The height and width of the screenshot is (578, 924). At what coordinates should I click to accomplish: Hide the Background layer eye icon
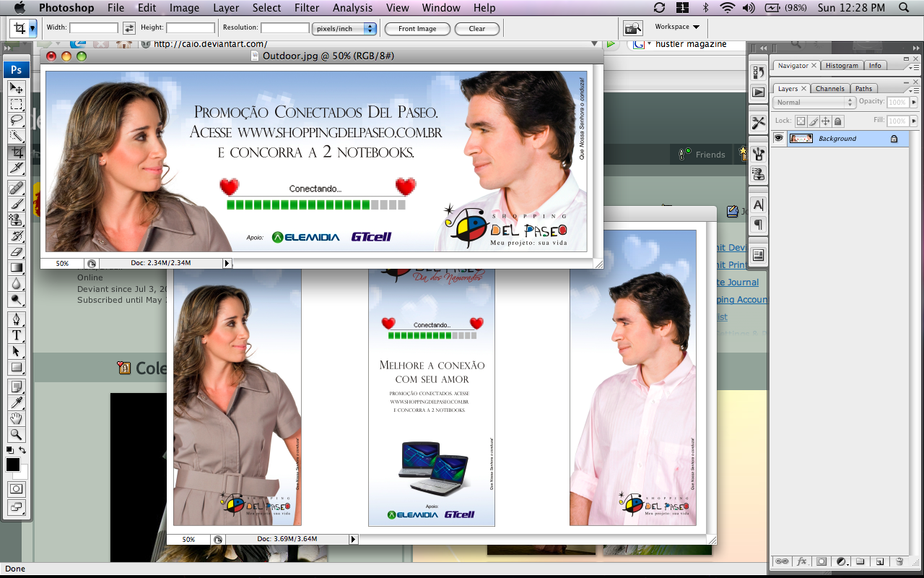pos(779,138)
